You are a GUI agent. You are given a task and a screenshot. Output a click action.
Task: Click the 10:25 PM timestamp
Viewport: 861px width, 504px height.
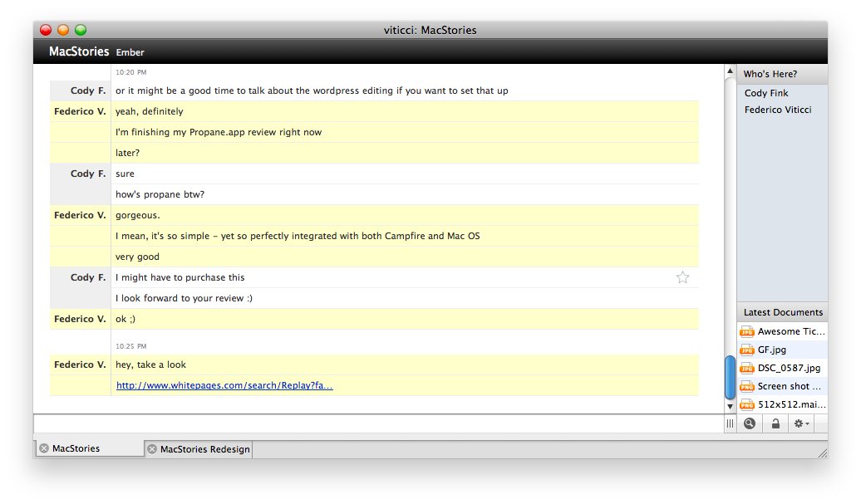(130, 346)
